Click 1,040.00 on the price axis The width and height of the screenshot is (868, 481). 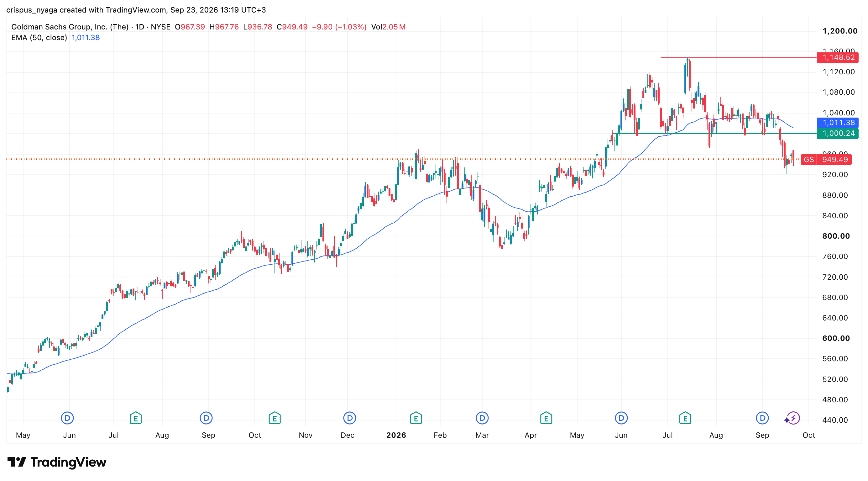click(838, 113)
